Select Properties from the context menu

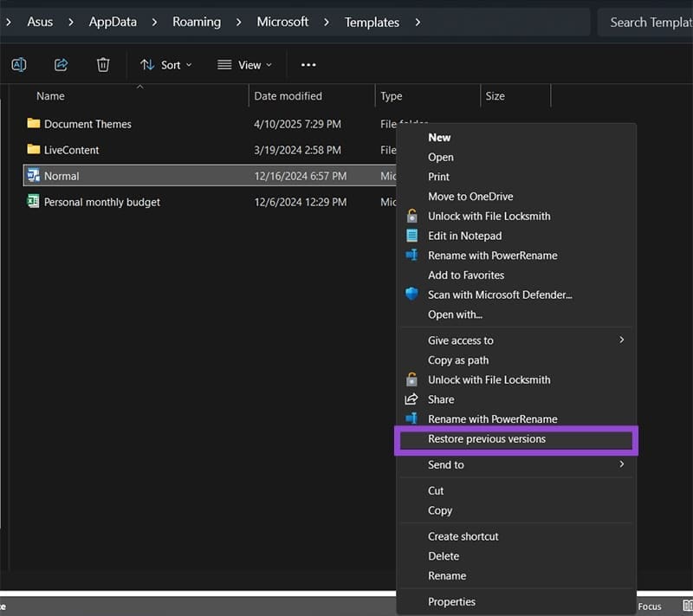point(451,601)
